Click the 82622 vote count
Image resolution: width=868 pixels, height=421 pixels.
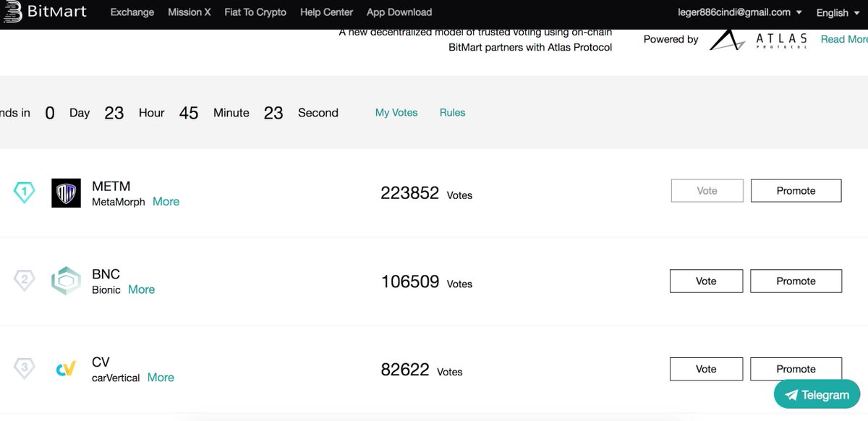point(405,370)
